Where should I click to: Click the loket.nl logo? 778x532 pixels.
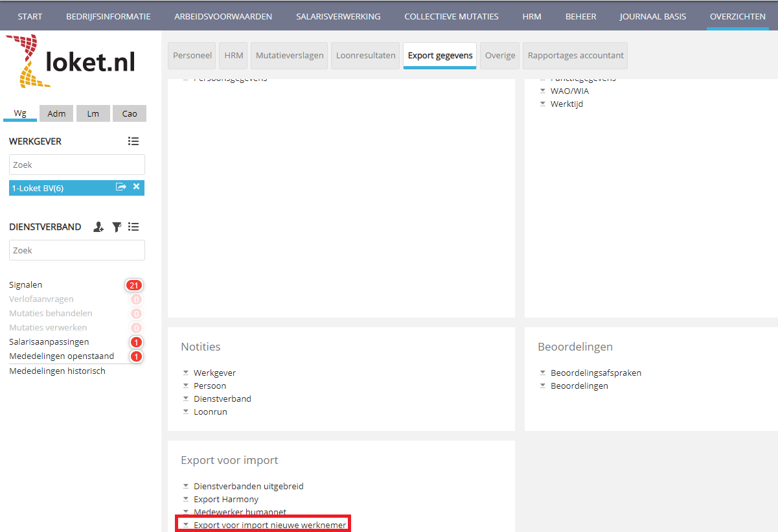[x=71, y=62]
